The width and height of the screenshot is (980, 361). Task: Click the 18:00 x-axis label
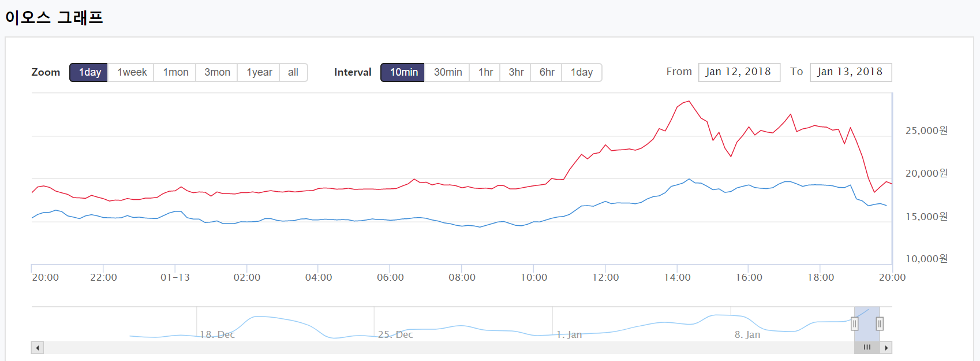(x=821, y=277)
